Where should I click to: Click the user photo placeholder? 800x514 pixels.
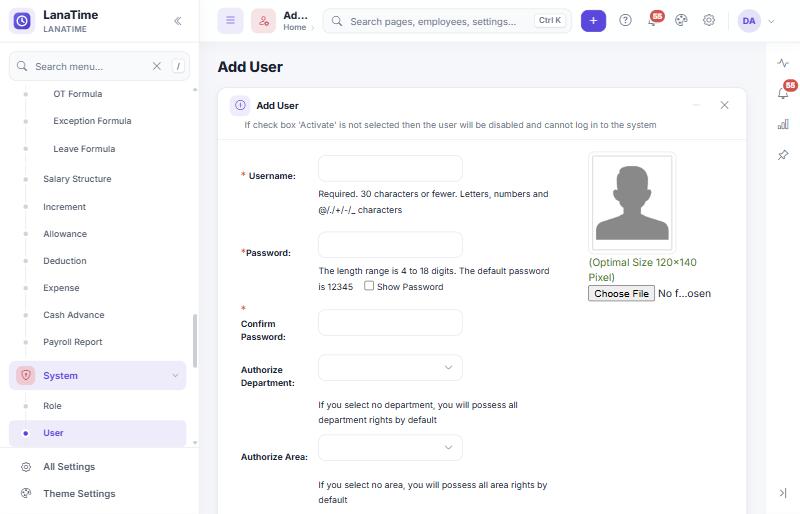(632, 203)
